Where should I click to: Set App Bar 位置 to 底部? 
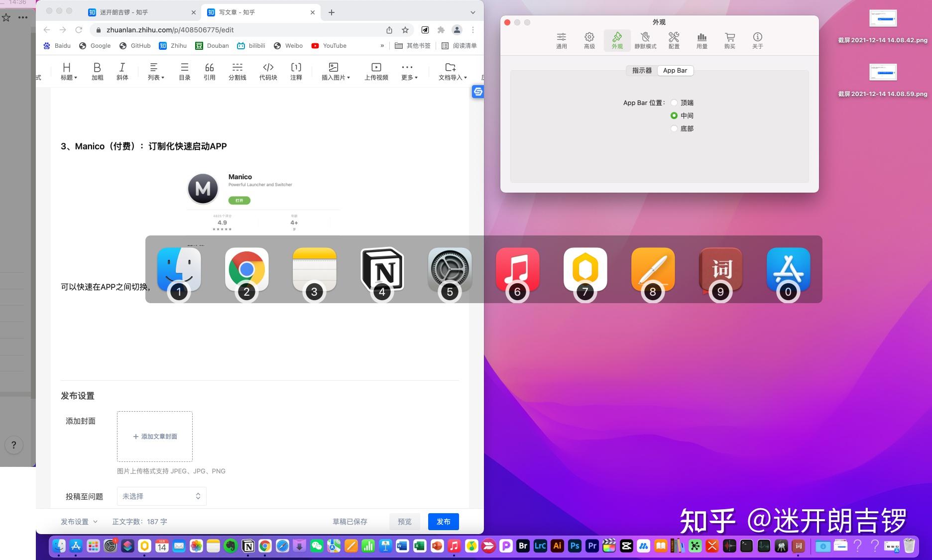675,128
